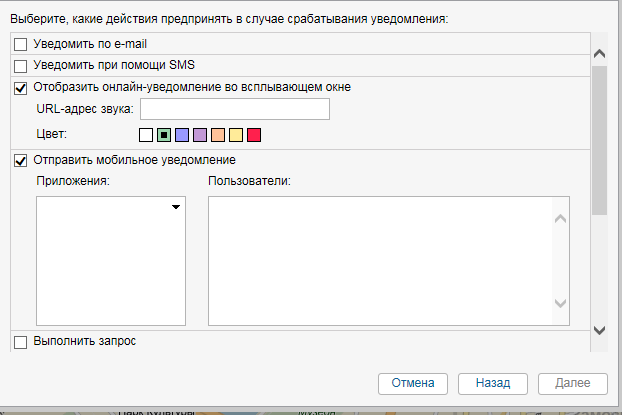The height and width of the screenshot is (415, 622).
Task: Disable "Отправить мобильное уведомление" checkbox
Action: tap(21, 160)
